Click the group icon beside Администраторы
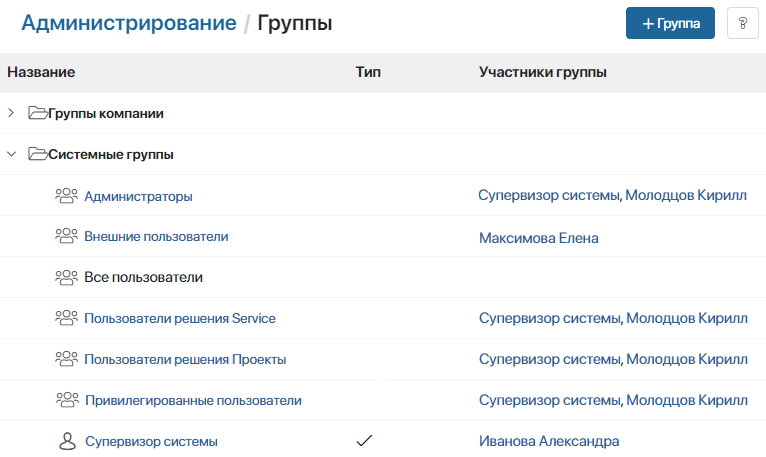766x457 pixels. coord(66,196)
